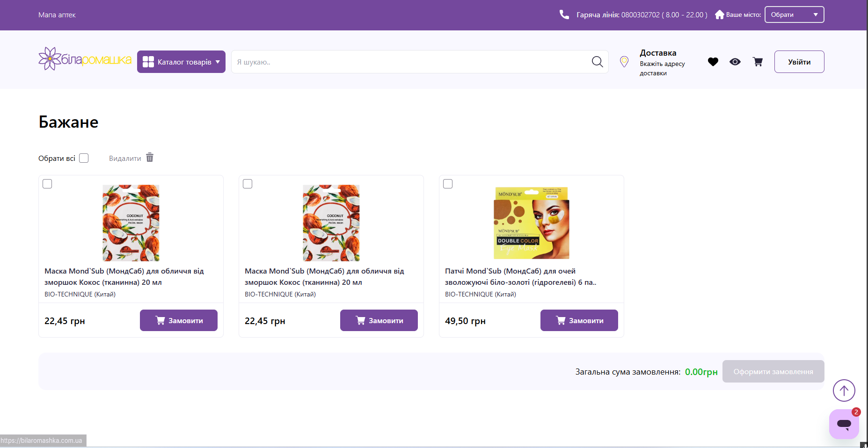Select second coconut mask card checkbox
The image size is (868, 448).
pos(248,184)
